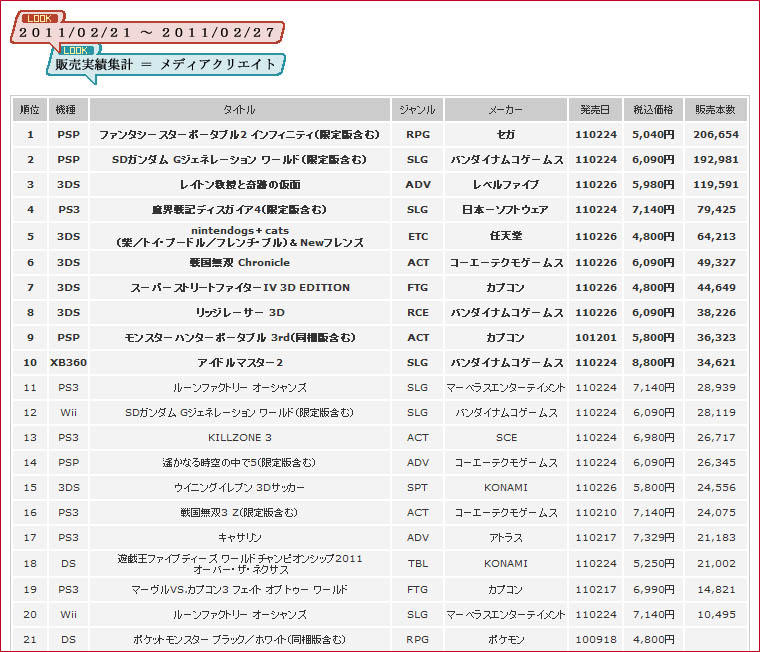Click the メーカー column header
Screen dimensions: 760x652
coord(506,110)
